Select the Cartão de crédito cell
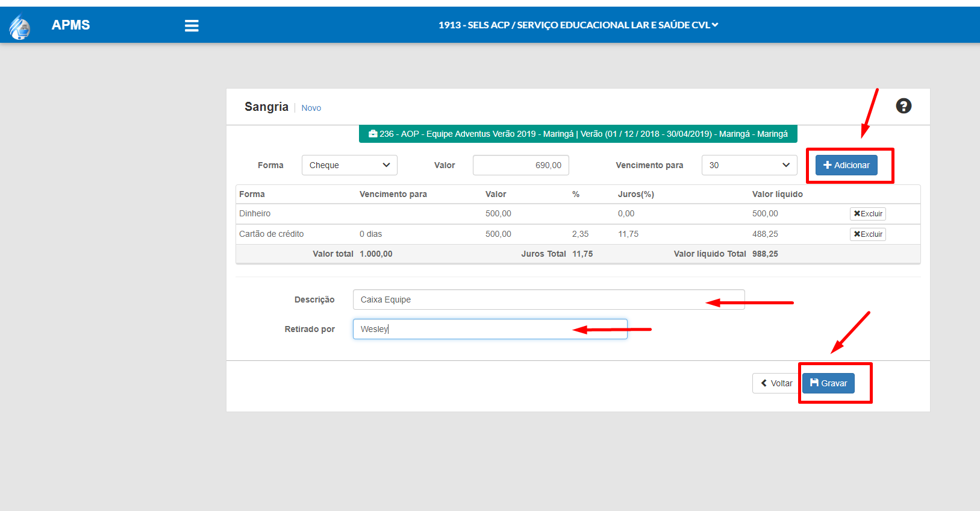 (271, 234)
